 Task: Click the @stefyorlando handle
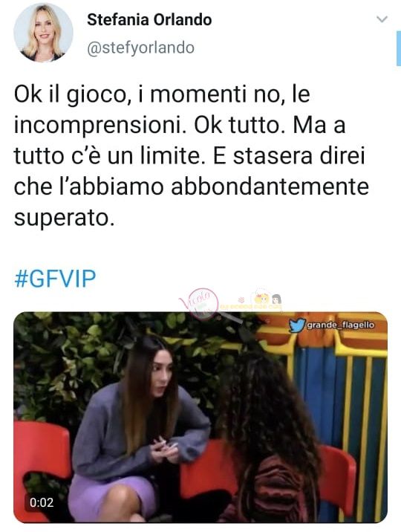point(140,48)
